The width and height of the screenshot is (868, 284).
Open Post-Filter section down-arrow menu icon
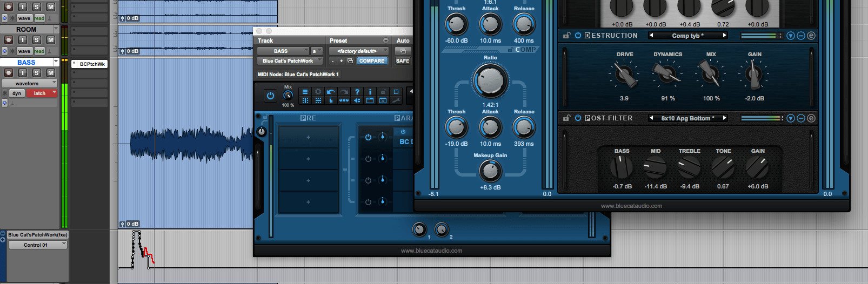click(x=791, y=118)
